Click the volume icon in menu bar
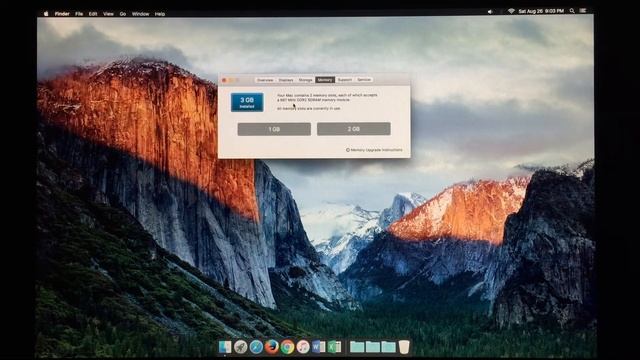640x360 pixels. 490,11
